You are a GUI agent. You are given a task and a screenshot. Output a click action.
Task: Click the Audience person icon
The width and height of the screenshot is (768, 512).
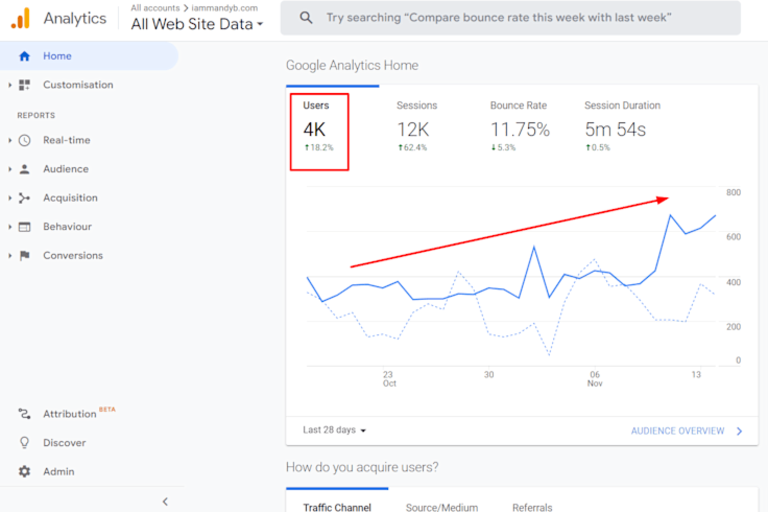24,169
